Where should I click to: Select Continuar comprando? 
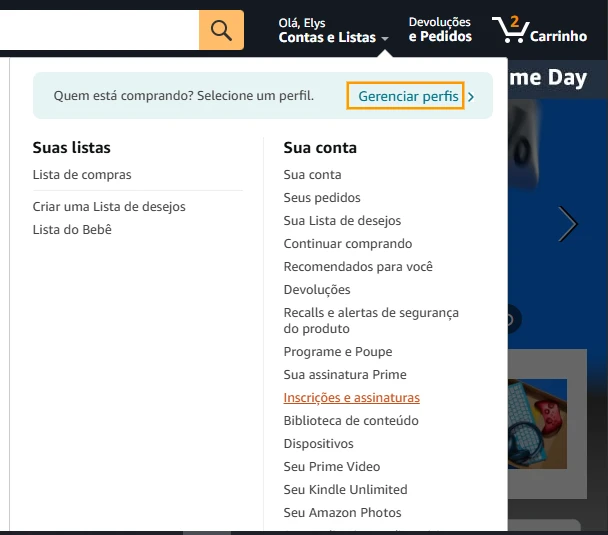348,244
